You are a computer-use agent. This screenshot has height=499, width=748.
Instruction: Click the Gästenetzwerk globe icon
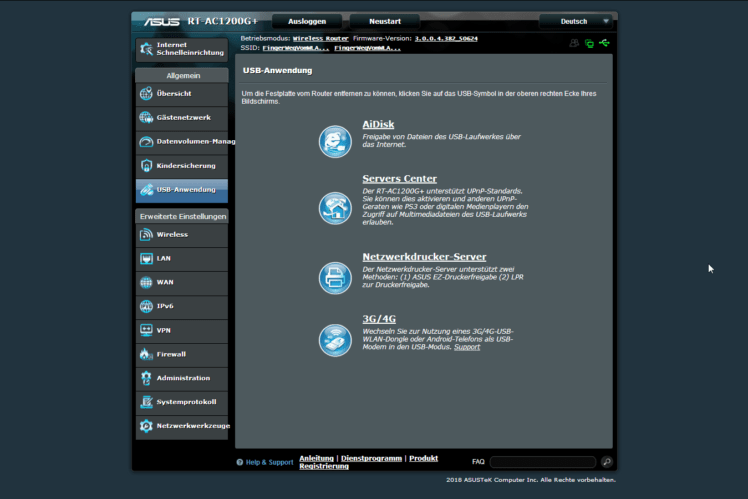[x=146, y=117]
